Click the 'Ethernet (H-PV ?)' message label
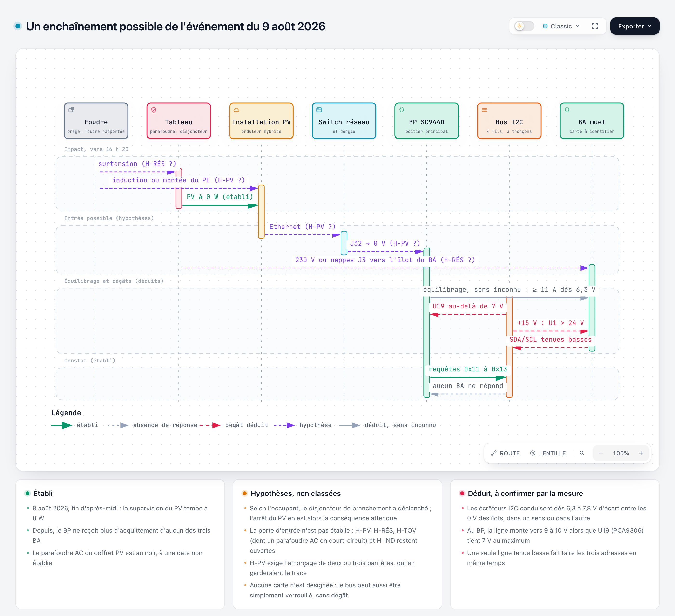675x616 pixels. tap(302, 227)
